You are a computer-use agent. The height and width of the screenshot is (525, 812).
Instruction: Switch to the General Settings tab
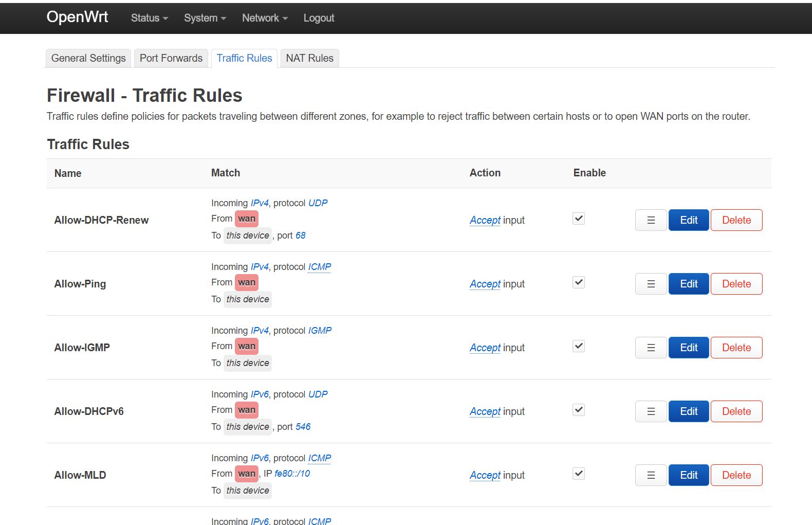pyautogui.click(x=88, y=58)
